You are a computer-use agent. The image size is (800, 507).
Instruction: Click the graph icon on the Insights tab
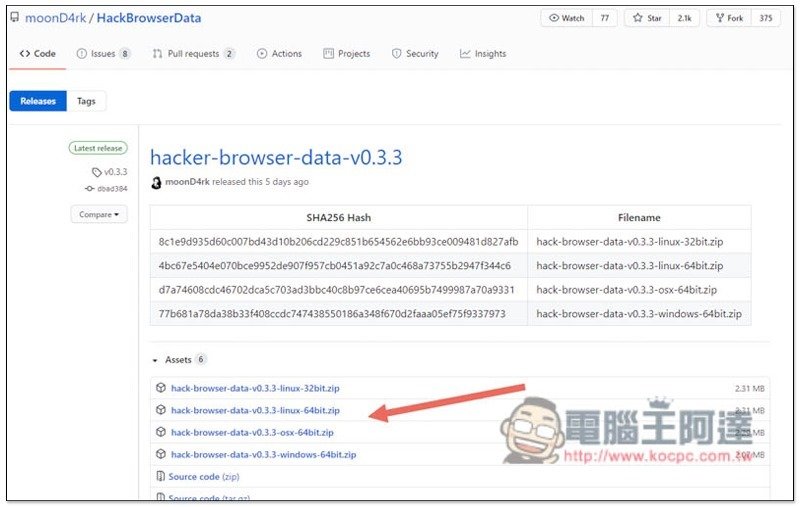[x=465, y=54]
